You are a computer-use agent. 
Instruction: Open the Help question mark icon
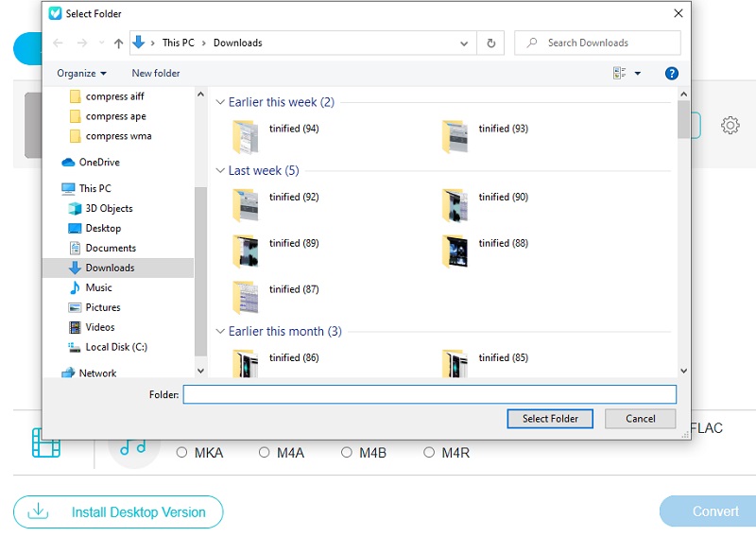click(x=671, y=73)
